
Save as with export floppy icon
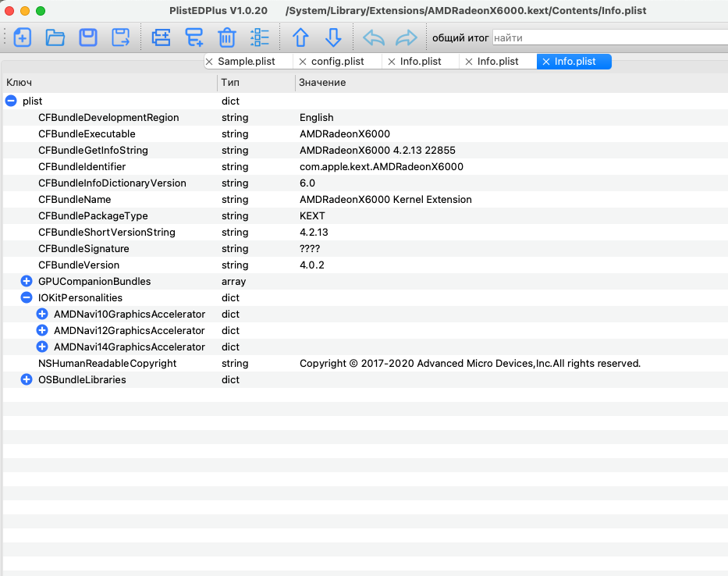[x=121, y=37]
